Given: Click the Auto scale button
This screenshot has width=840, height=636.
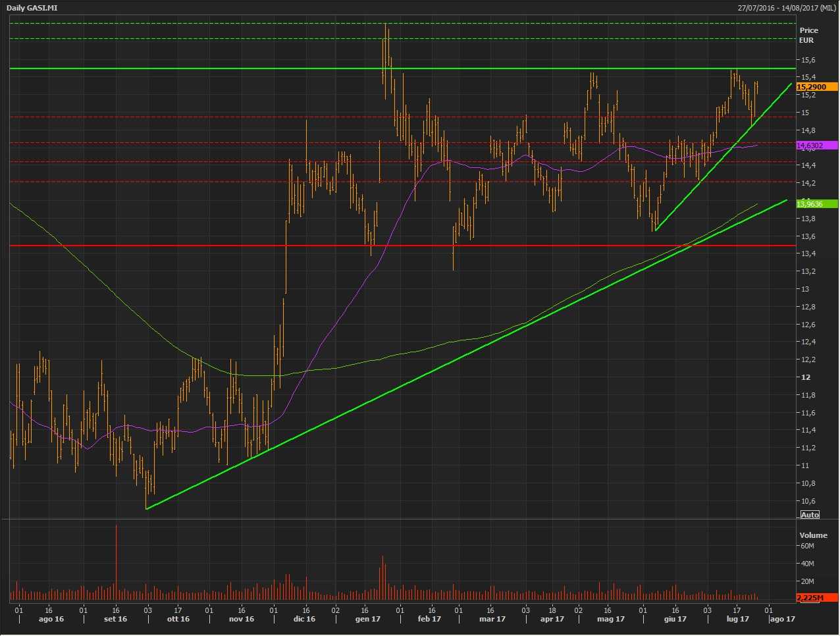Looking at the screenshot, I should (810, 515).
